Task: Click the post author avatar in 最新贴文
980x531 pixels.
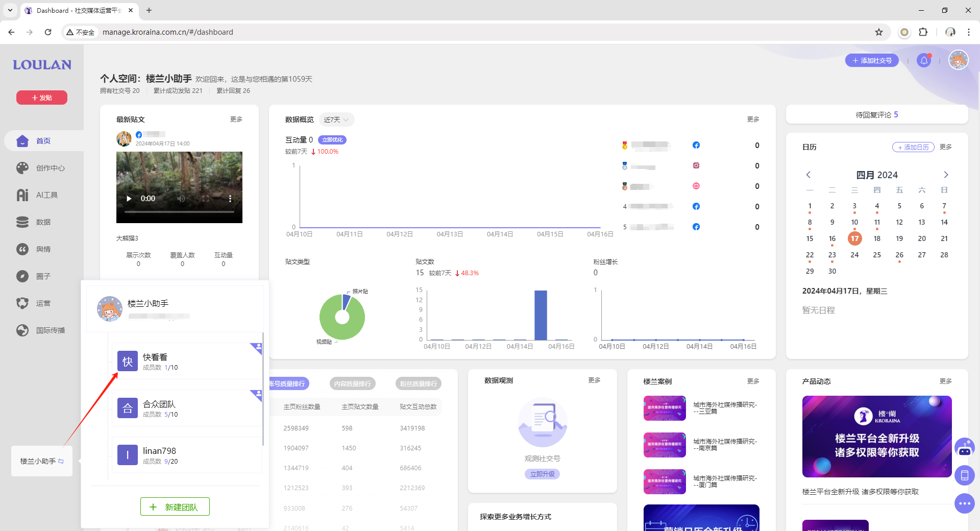Action: click(x=124, y=139)
